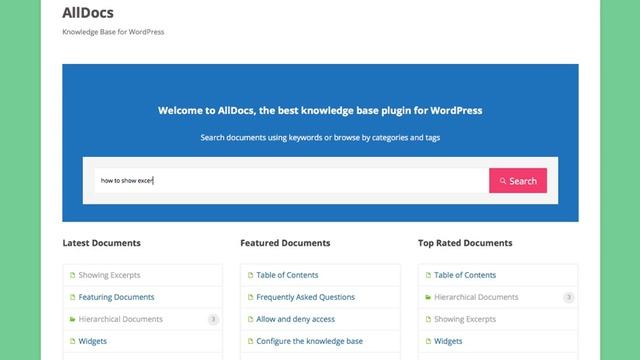The height and width of the screenshot is (360, 640).
Task: Click count badge on Top Rated 'Hierarchical Documents' row
Action: (569, 297)
